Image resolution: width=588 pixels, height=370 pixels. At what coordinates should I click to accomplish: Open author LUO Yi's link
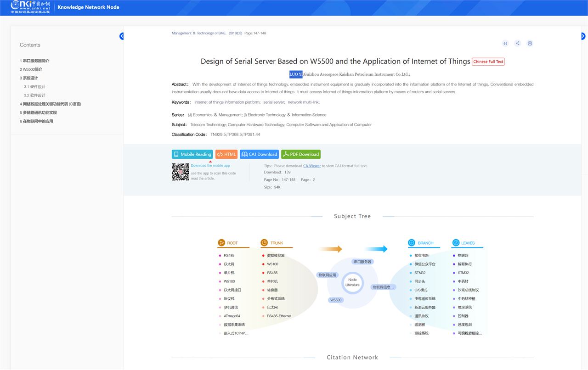pos(296,74)
